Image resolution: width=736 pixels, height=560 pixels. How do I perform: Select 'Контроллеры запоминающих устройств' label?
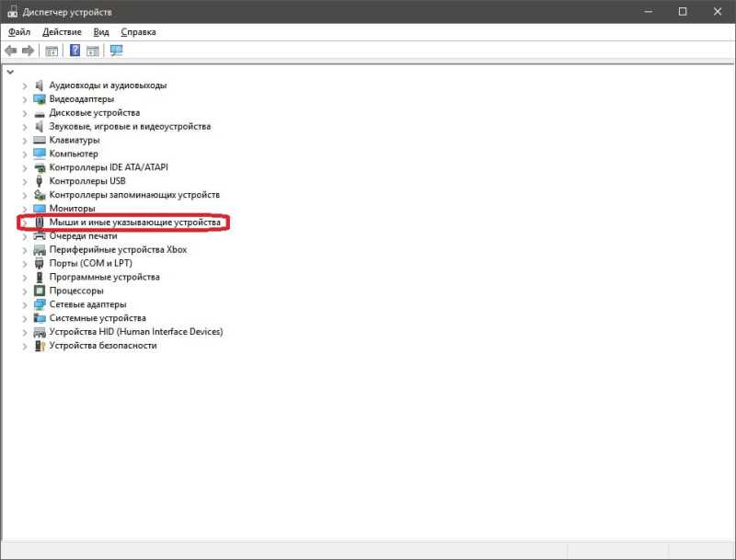coord(134,195)
